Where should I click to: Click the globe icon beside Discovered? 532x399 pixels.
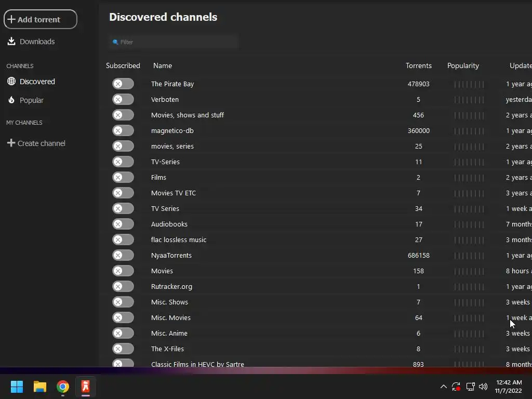[x=11, y=81]
